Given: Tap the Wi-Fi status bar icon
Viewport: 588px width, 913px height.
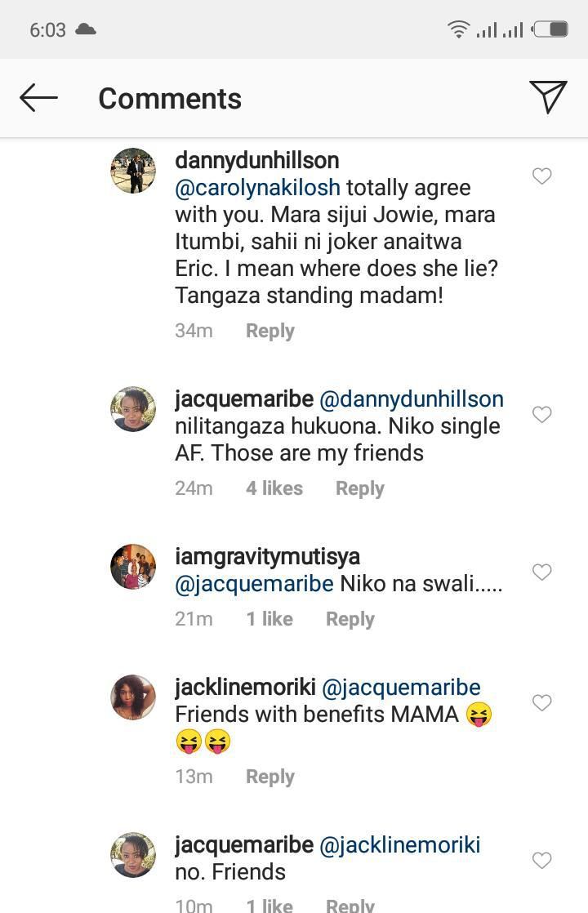Looking at the screenshot, I should pyautogui.click(x=459, y=30).
